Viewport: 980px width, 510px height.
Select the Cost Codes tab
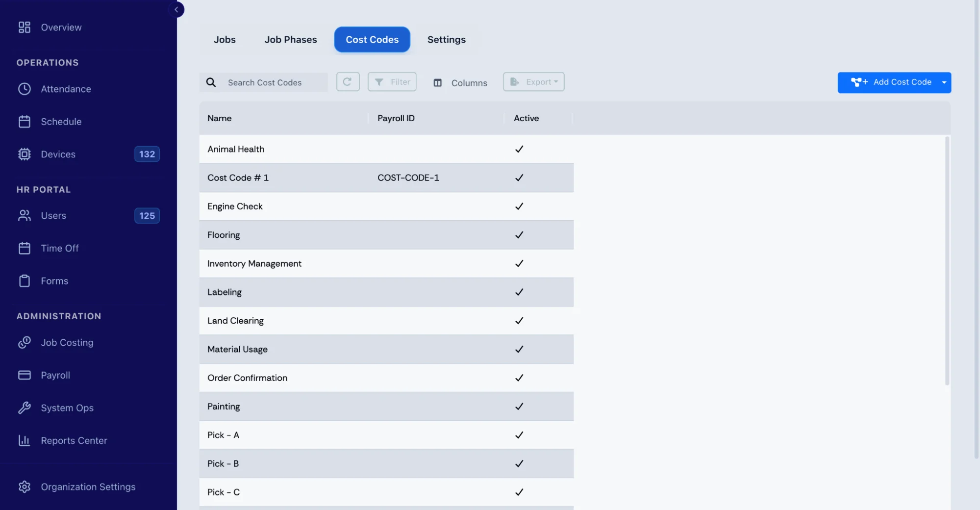pyautogui.click(x=372, y=40)
